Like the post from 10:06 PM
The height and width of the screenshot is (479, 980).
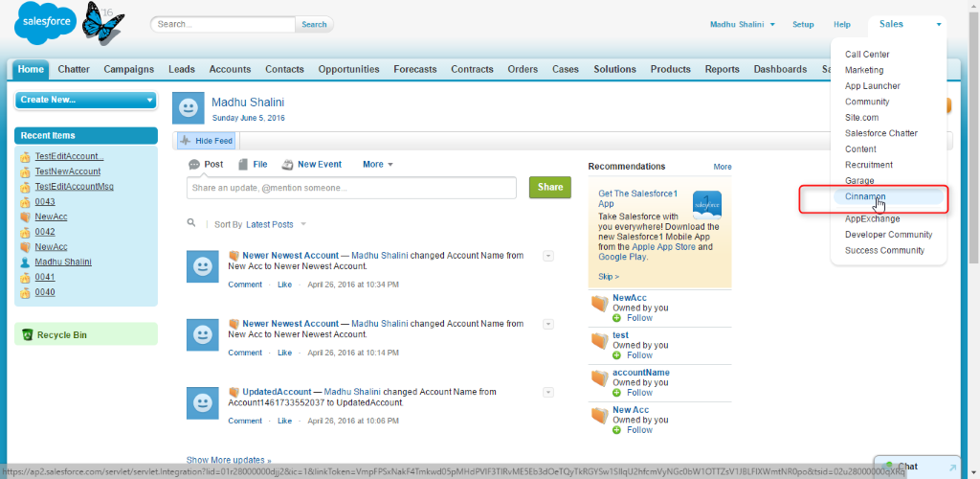click(284, 421)
